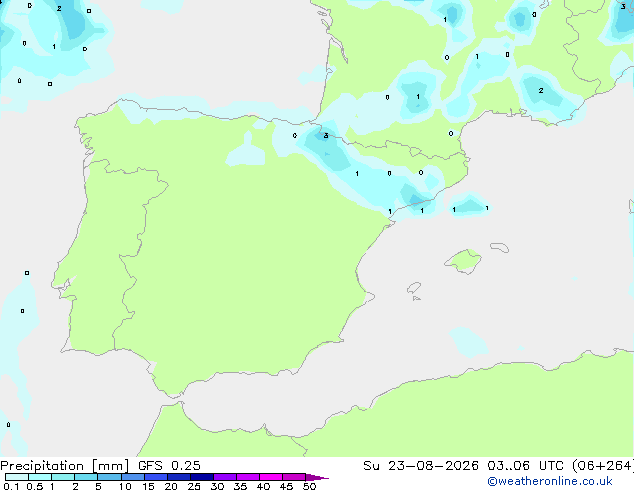Select the 2–5 mm legend color box
The width and height of the screenshot is (634, 490).
tap(86, 477)
